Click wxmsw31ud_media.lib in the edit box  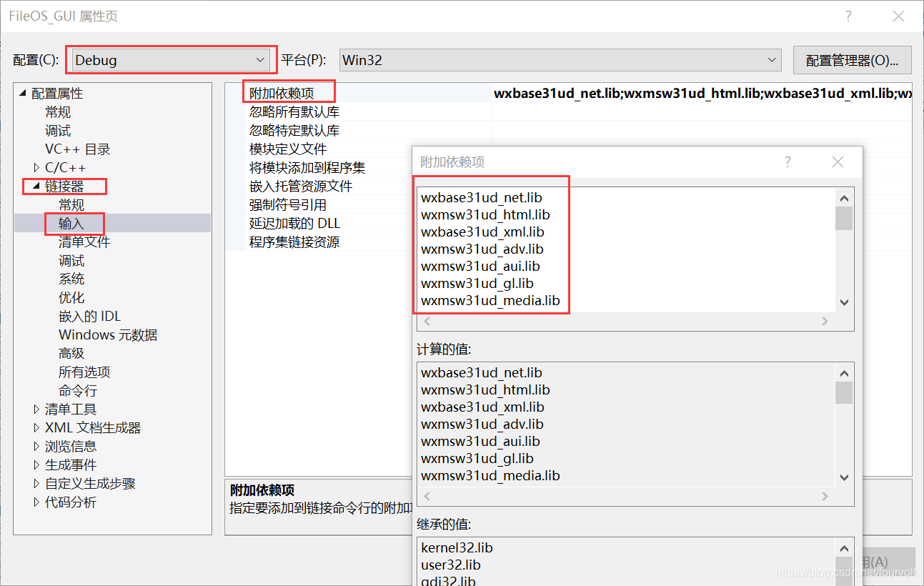click(x=491, y=300)
